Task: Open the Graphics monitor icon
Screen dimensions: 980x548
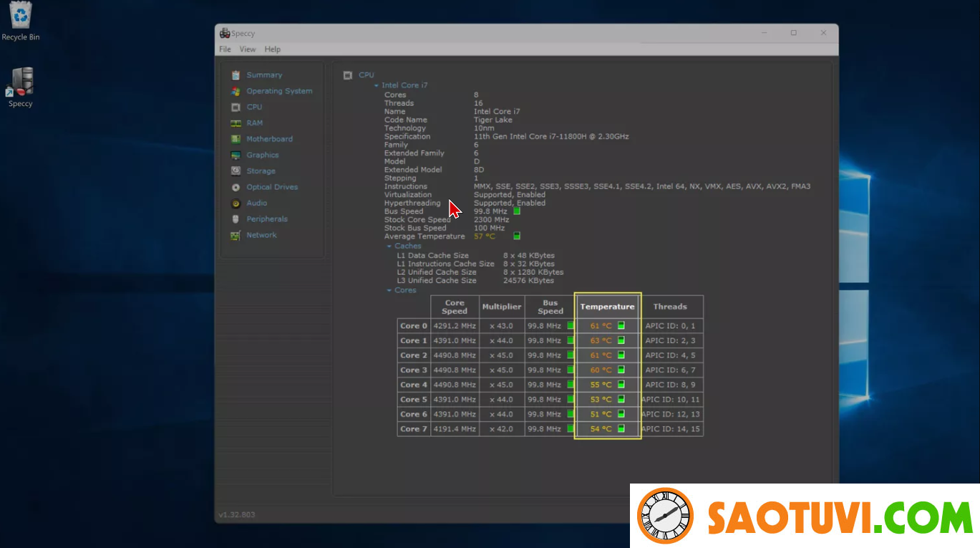Action: 236,155
